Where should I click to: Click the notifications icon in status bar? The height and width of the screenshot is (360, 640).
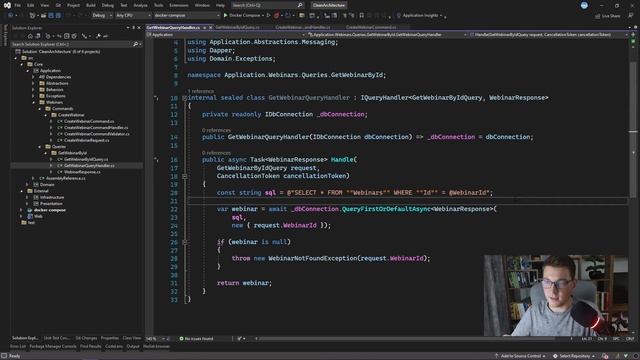605,356
